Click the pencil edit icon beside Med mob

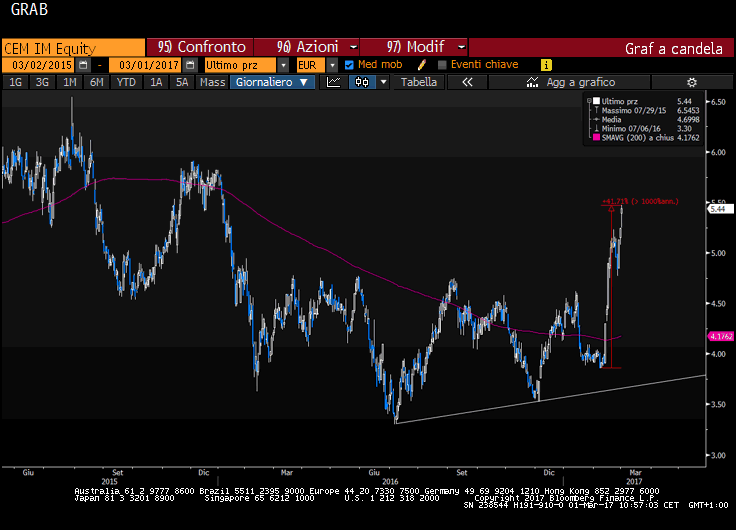[422, 65]
